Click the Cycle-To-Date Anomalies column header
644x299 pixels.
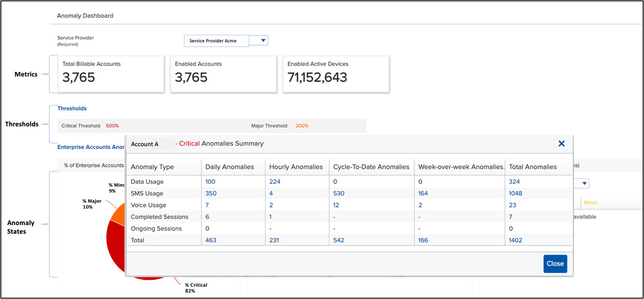point(371,167)
